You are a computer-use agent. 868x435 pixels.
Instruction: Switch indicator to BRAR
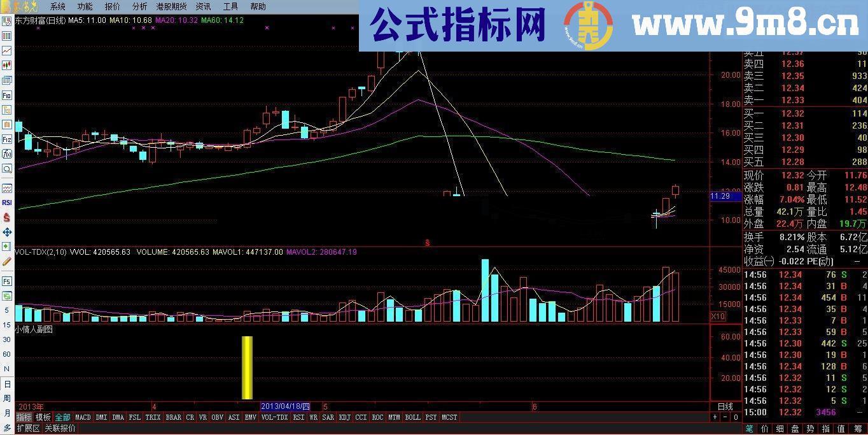click(173, 417)
